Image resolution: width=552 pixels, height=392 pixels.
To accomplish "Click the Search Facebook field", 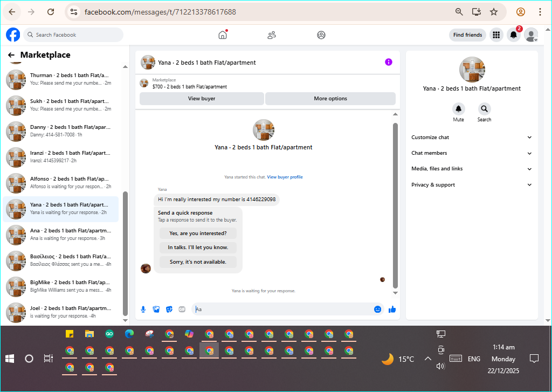I will pyautogui.click(x=73, y=35).
